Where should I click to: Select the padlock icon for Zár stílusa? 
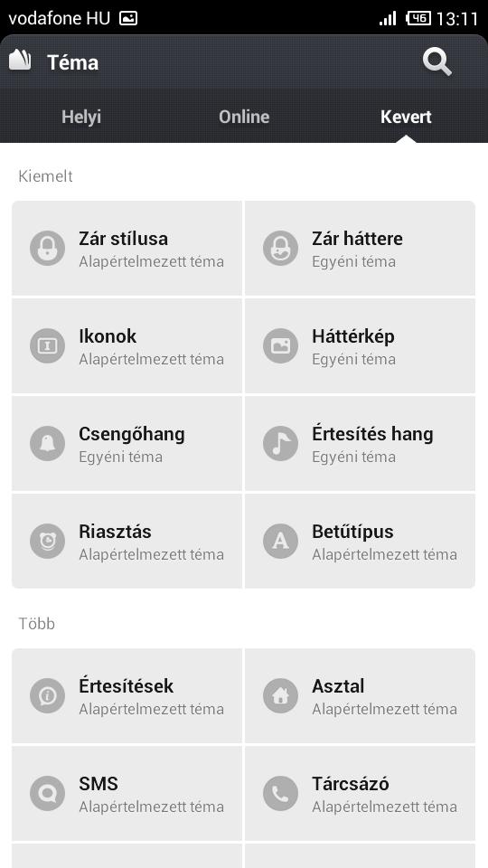coord(48,248)
